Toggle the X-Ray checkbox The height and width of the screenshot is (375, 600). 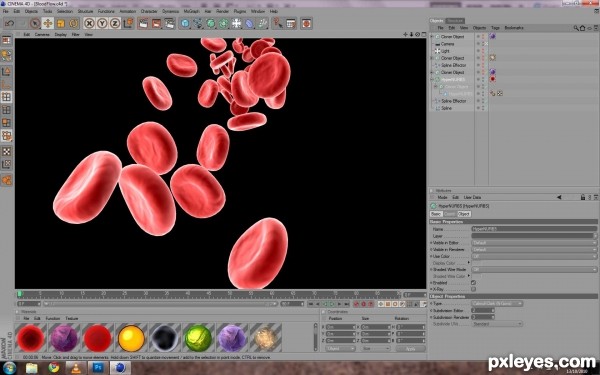(x=473, y=289)
